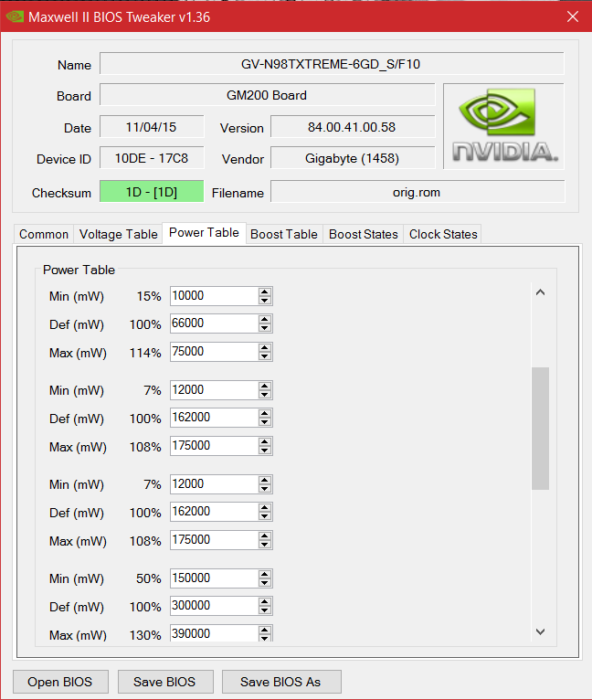Click the 50% percentage label
The image size is (592, 700).
[149, 579]
